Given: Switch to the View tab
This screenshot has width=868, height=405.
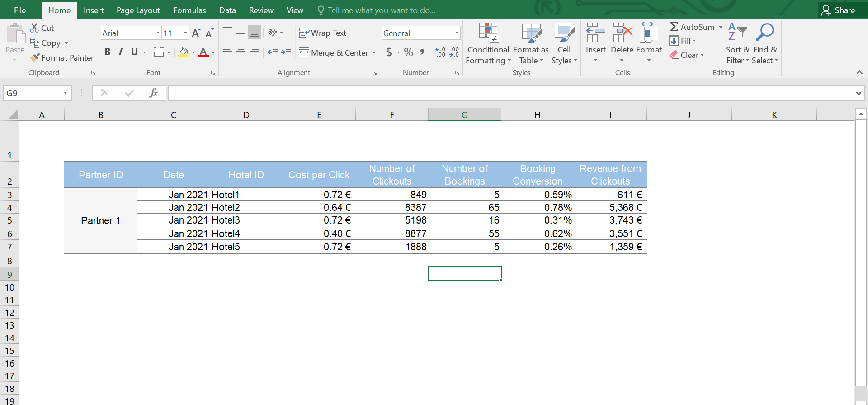Looking at the screenshot, I should coord(295,10).
